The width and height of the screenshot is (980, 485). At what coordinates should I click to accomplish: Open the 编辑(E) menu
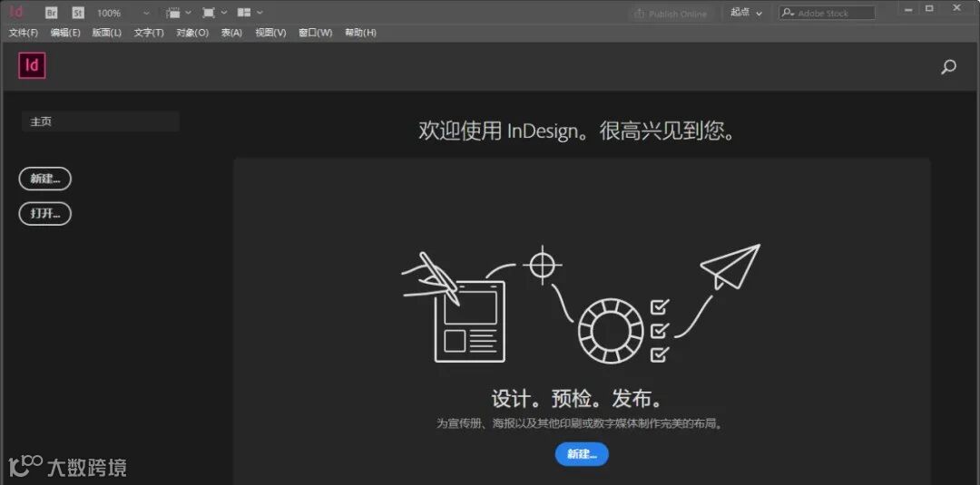coord(65,33)
